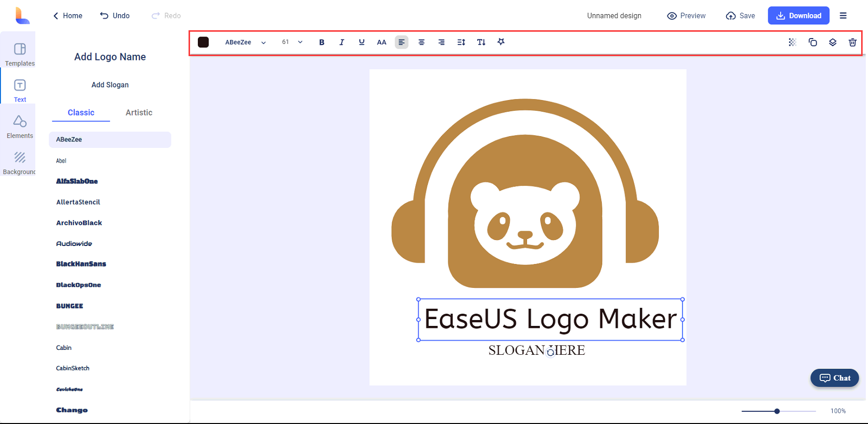Select the panda headphones logo graphic
This screenshot has height=424, width=868.
(525, 193)
